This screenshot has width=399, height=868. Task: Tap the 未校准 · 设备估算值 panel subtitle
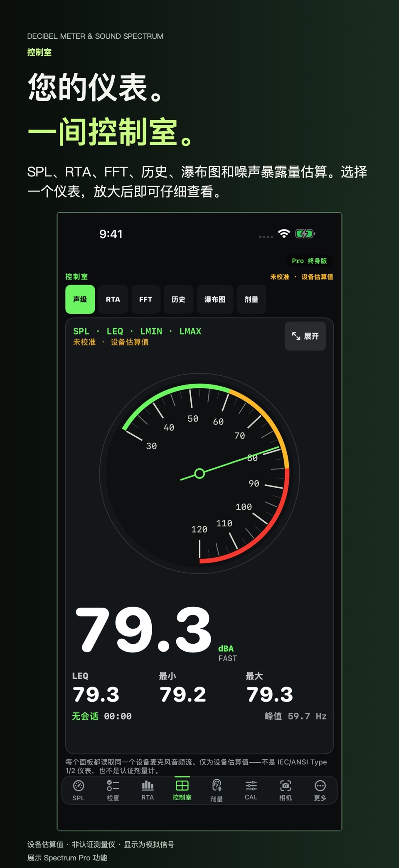pyautogui.click(x=111, y=342)
